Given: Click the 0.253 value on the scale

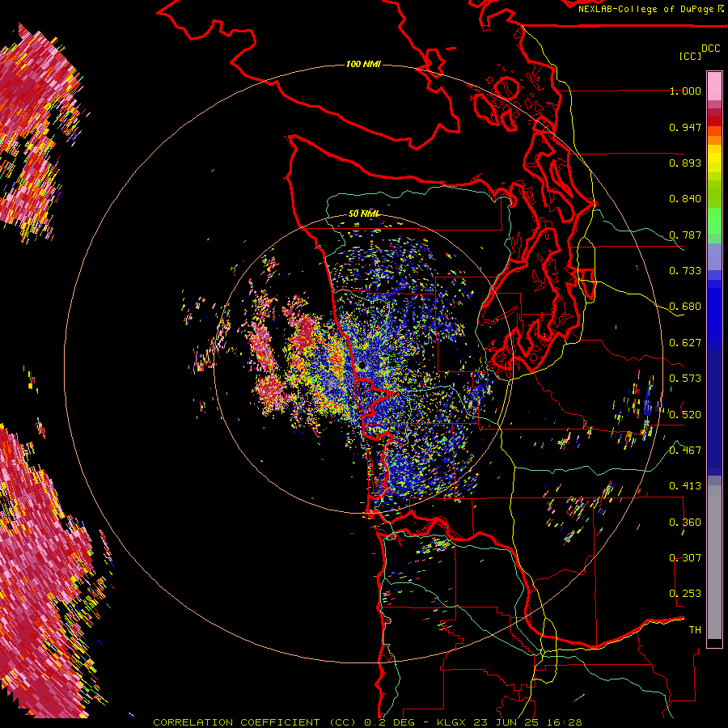Looking at the screenshot, I should [685, 594].
